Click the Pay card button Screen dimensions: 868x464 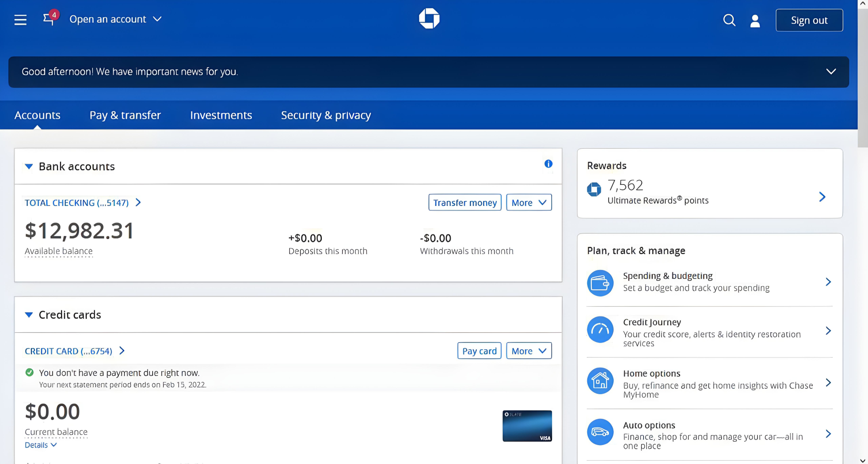click(479, 351)
